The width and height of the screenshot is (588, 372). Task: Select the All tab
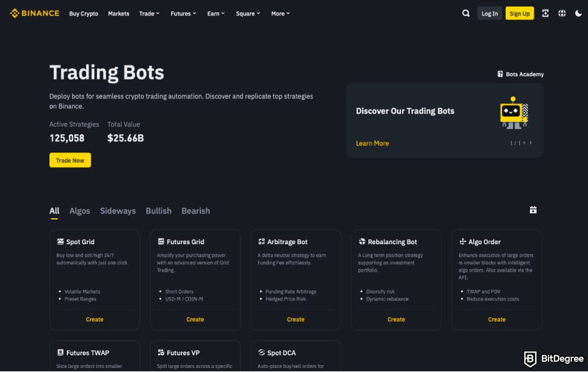(54, 211)
